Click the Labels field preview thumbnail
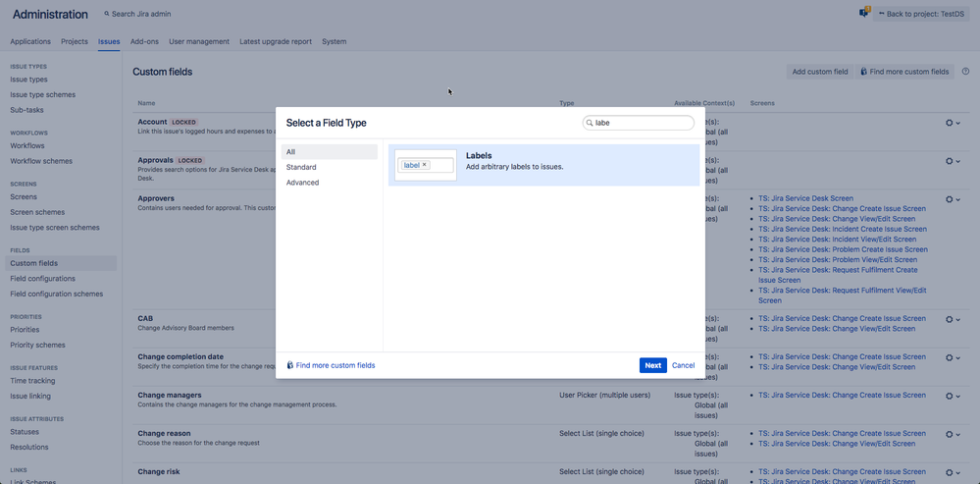Viewport: 980px width, 484px height. pos(426,165)
